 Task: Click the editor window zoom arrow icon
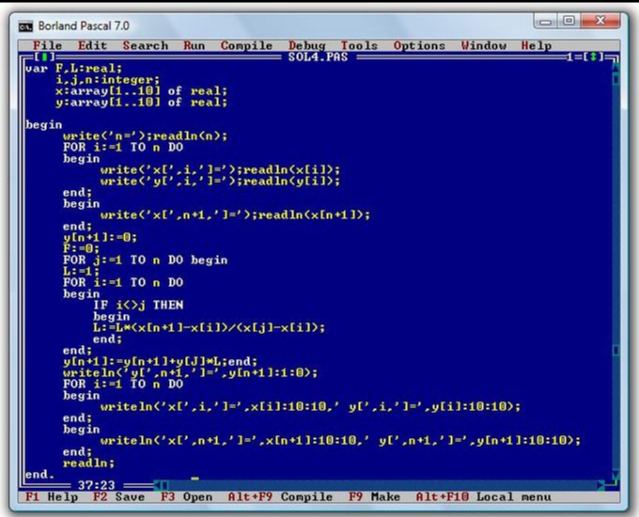(x=594, y=57)
